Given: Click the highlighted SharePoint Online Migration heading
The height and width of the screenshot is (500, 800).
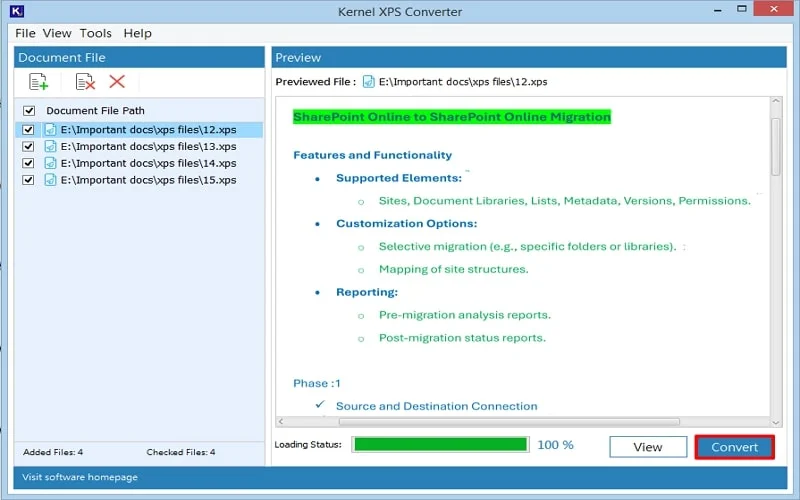Looking at the screenshot, I should [x=452, y=117].
